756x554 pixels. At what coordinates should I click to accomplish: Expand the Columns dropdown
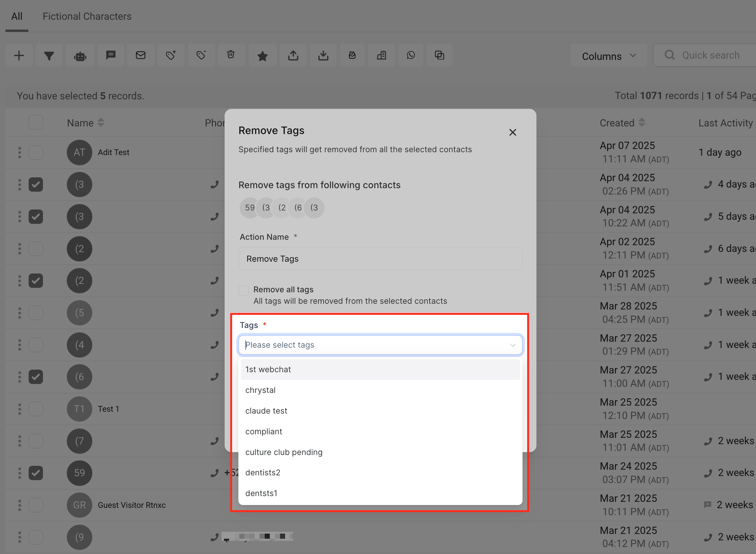point(608,56)
